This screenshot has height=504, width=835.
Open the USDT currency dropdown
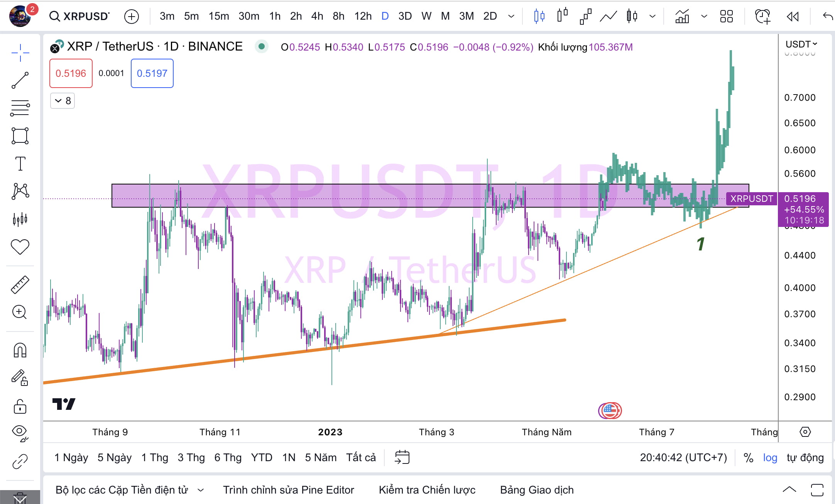[x=800, y=44]
